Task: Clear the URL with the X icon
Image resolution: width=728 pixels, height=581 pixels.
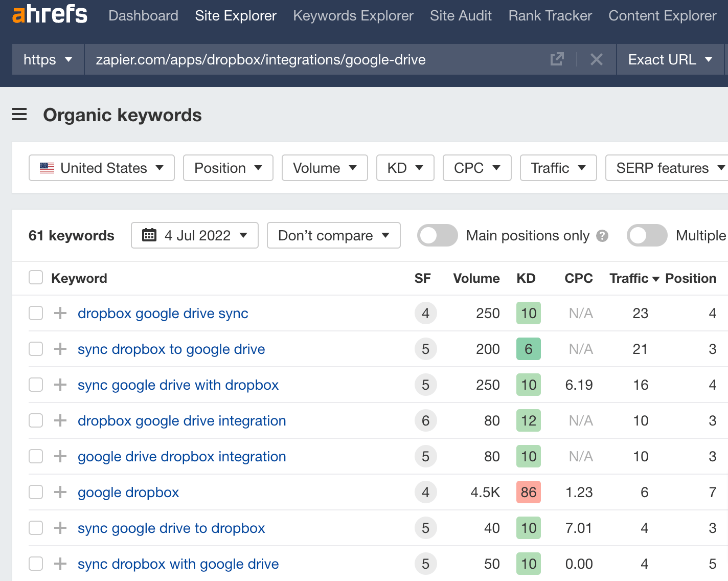Action: click(597, 59)
